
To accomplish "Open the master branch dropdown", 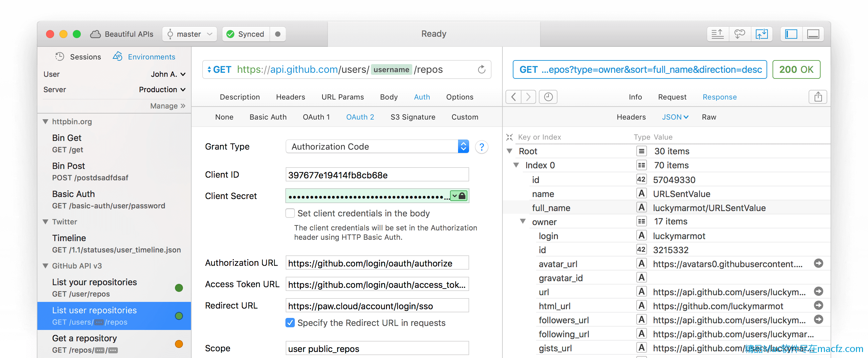I will point(190,34).
